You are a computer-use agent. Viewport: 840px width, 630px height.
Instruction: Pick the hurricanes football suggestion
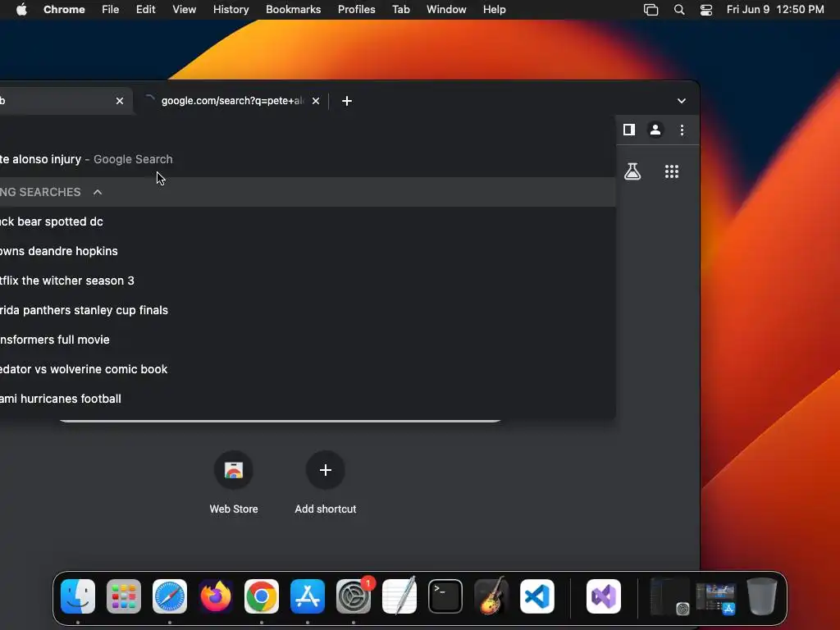308,398
